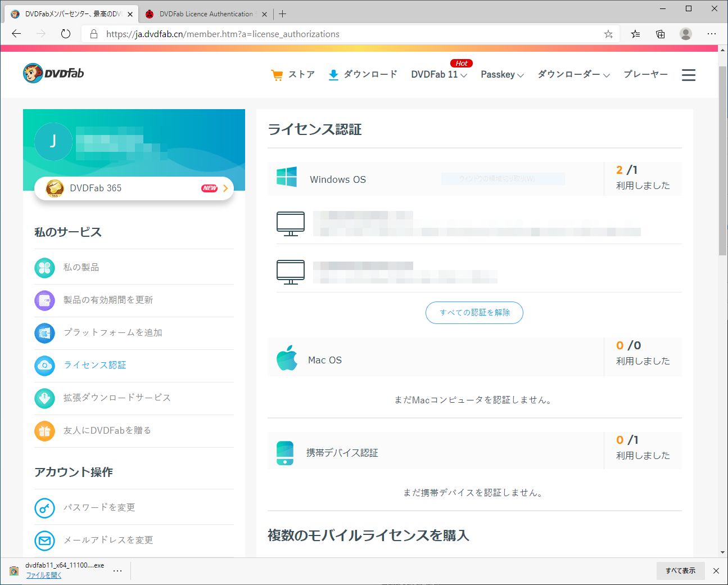Viewport: 728px width, 585px height.
Task: Click the 製品の有効期間を更新 icon
Action: coord(45,300)
